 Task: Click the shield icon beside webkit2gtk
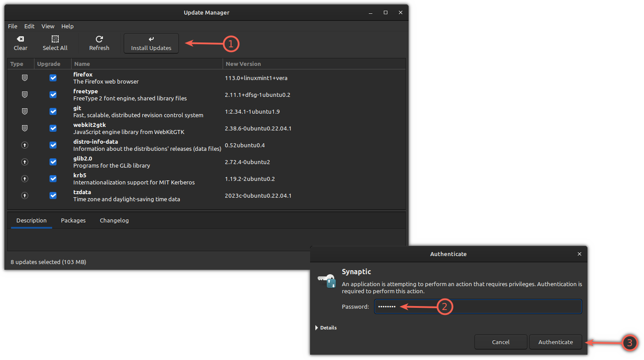tap(24, 128)
